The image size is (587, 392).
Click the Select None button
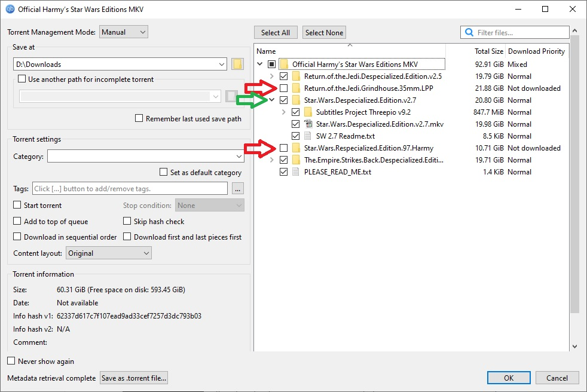324,33
